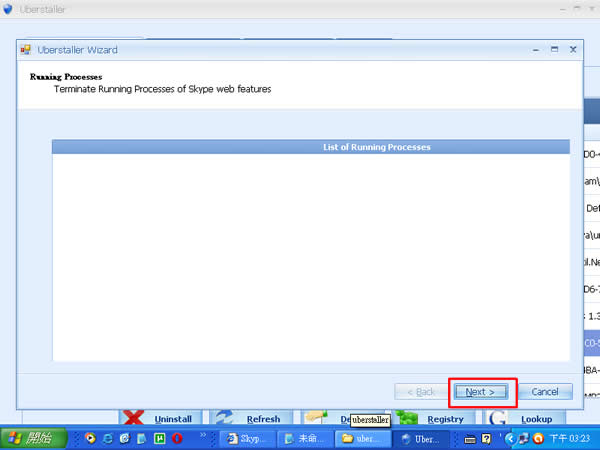Image resolution: width=600 pixels, height=450 pixels.
Task: Launch Windows Media Player from quick launch
Action: point(90,438)
